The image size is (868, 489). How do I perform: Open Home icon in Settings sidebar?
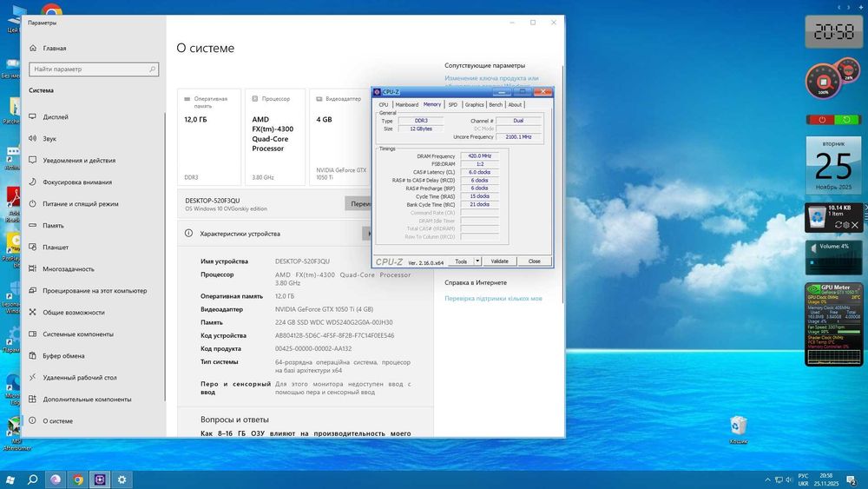33,48
